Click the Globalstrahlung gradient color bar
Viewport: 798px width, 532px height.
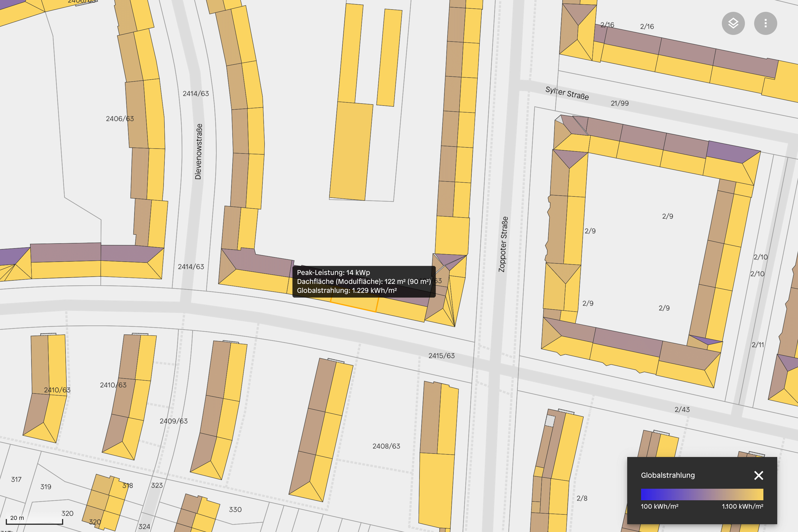[x=702, y=494]
